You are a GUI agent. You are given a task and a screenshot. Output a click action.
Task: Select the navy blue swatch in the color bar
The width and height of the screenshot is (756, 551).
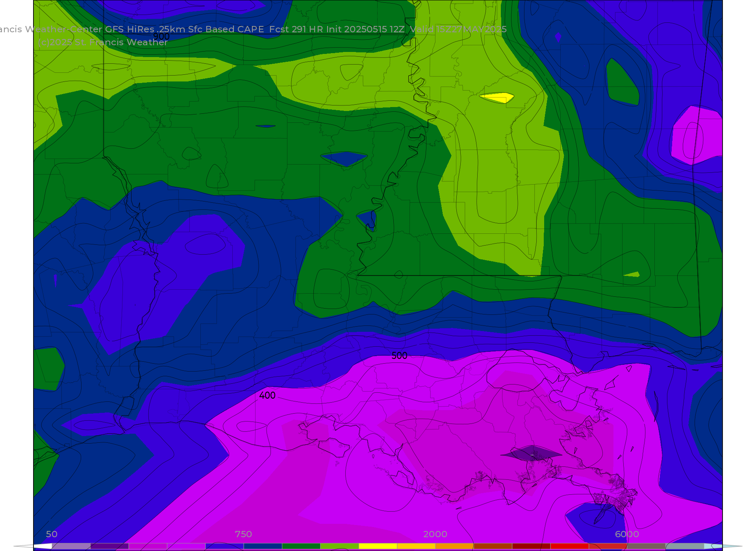263,546
